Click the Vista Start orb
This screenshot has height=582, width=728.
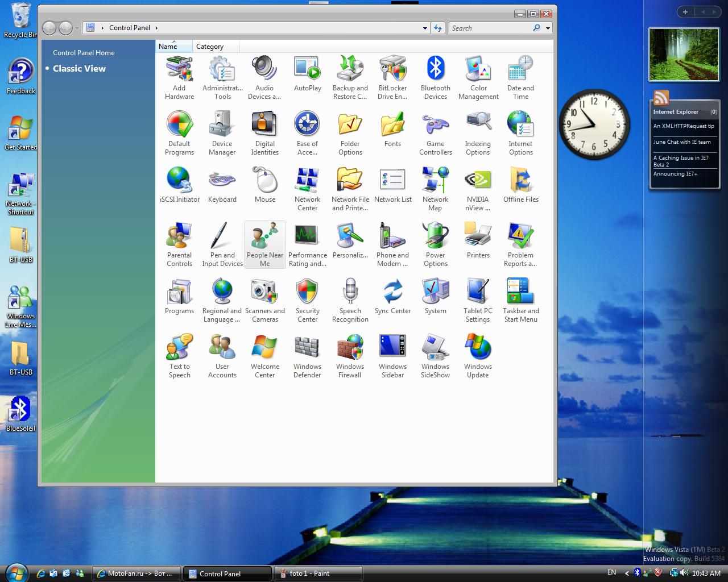(16, 573)
